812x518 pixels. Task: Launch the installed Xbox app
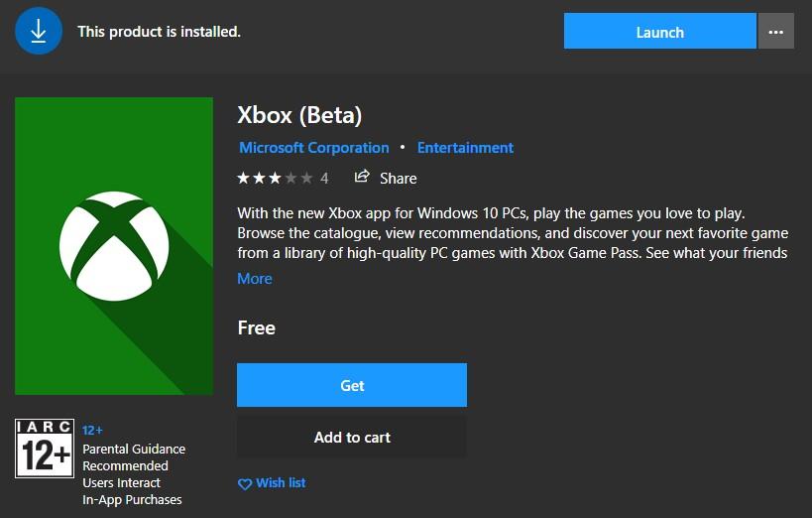659,32
